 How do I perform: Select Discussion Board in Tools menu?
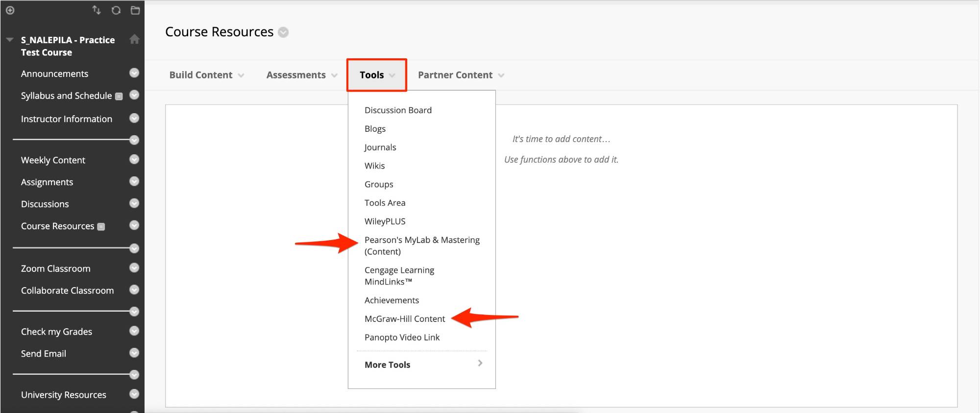398,110
